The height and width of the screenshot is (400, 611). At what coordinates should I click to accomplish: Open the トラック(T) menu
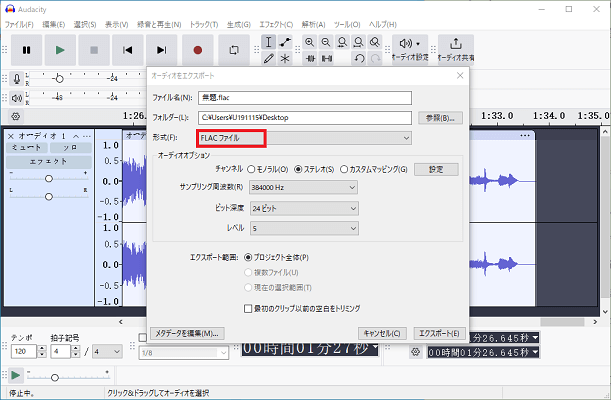[x=204, y=25]
